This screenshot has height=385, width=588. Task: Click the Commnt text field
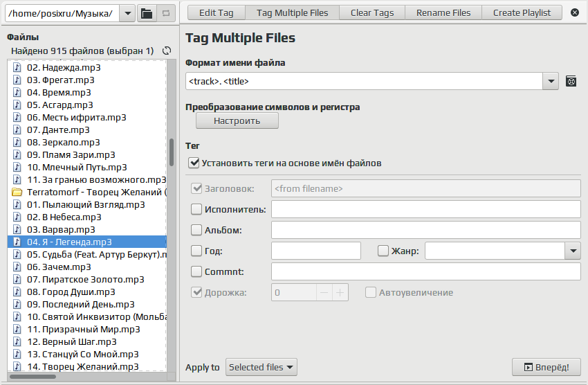tap(426, 271)
